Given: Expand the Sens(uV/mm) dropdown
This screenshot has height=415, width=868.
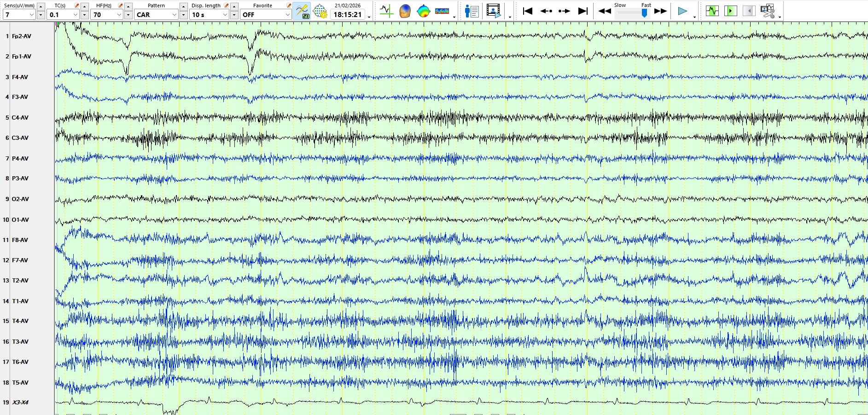Looking at the screenshot, I should pyautogui.click(x=32, y=15).
